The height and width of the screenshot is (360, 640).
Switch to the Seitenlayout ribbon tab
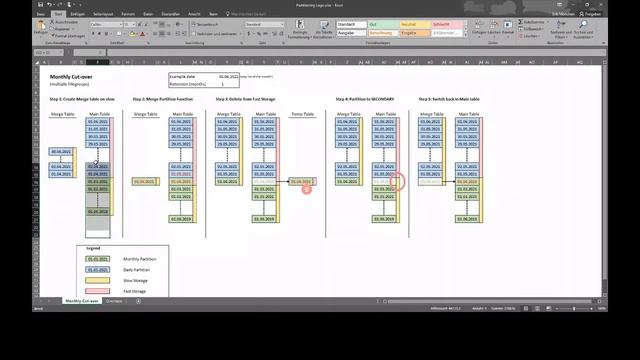click(103, 14)
